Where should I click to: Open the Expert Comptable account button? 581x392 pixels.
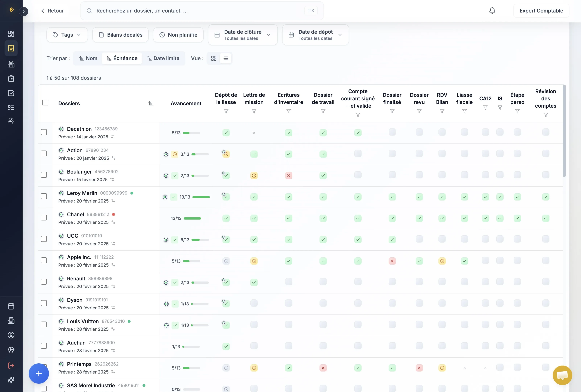coord(541,11)
